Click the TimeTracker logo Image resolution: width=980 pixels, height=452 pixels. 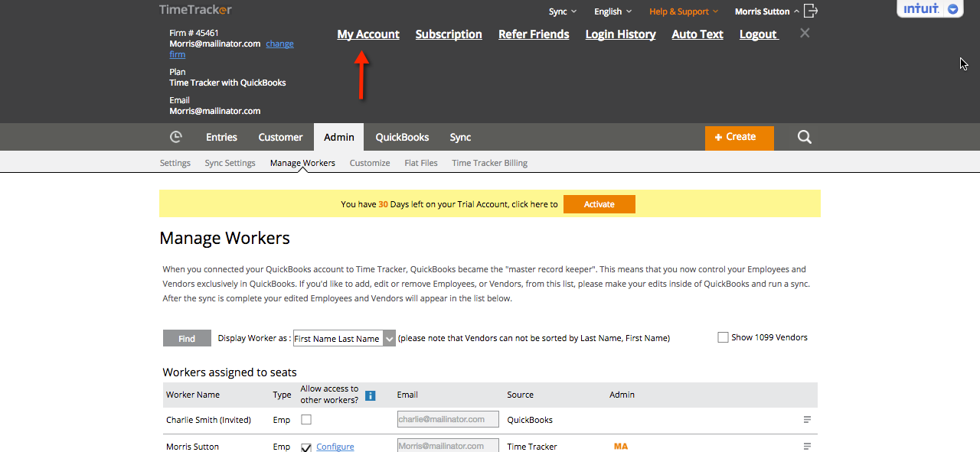pyautogui.click(x=195, y=10)
